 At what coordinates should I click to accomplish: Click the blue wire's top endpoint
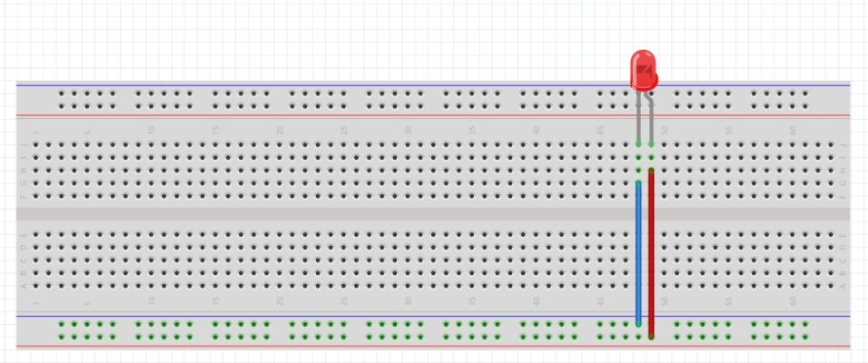click(638, 183)
